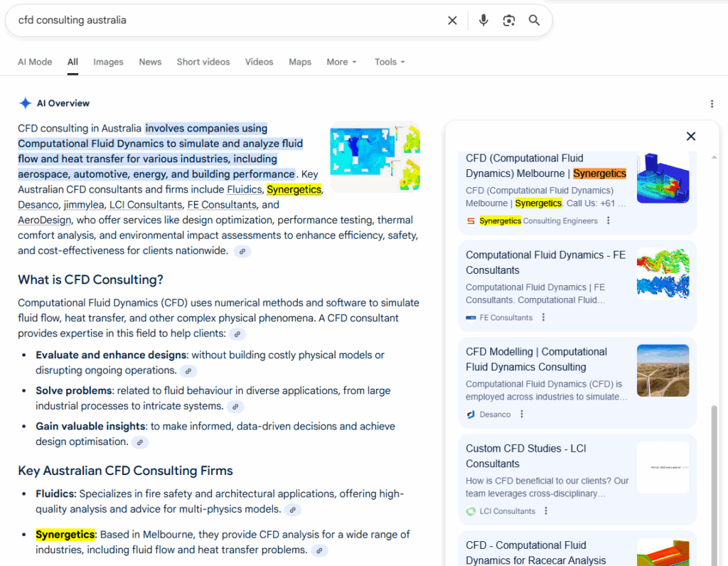
Task: Click the Synergetics Consulting Engineers favicon
Action: tap(471, 221)
